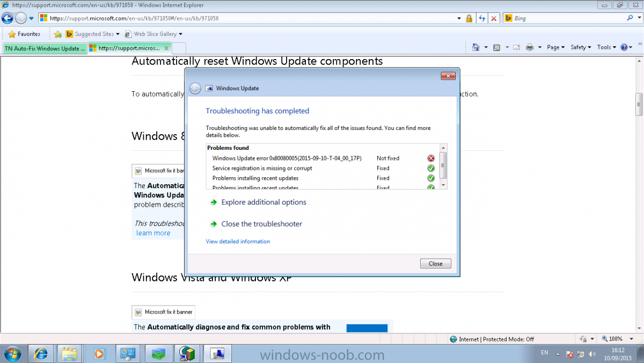
Task: Open the Tools menu
Action: [x=606, y=47]
